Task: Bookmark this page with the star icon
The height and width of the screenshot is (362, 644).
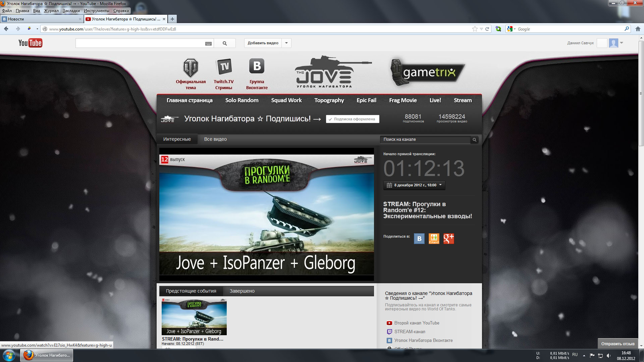Action: click(x=475, y=29)
